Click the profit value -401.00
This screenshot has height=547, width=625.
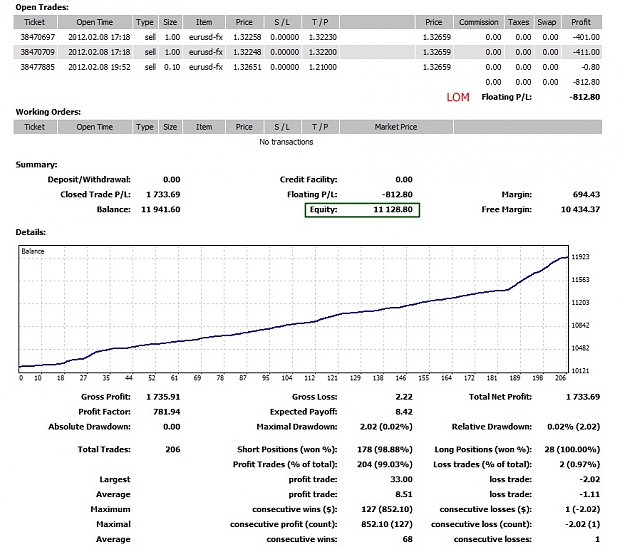[x=586, y=37]
